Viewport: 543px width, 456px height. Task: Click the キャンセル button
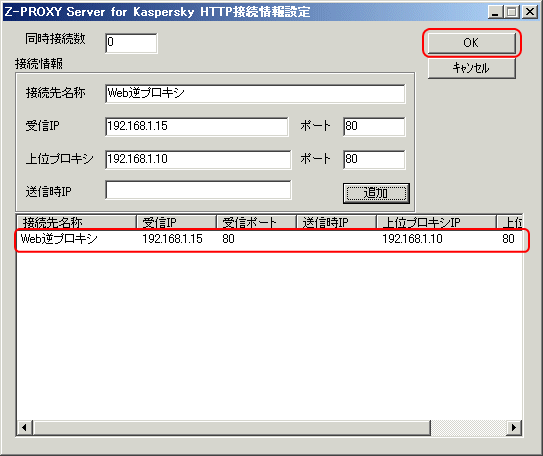pyautogui.click(x=472, y=68)
